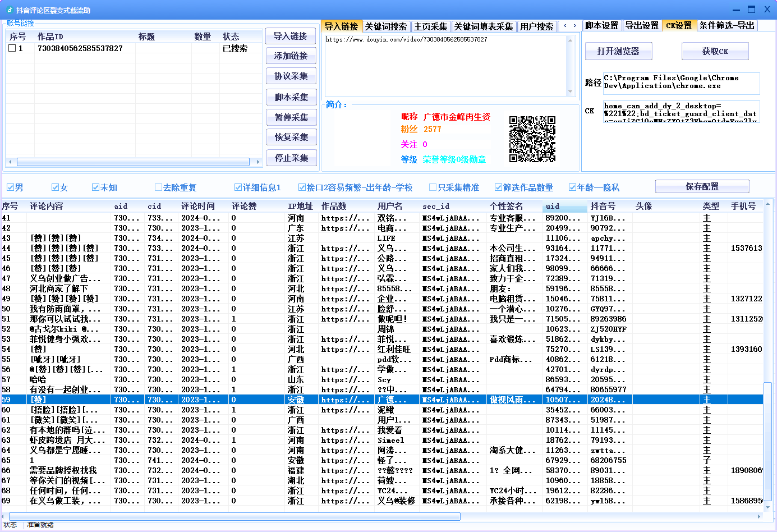This screenshot has width=777, height=532.
Task: Click the 获取CK button
Action: (715, 51)
